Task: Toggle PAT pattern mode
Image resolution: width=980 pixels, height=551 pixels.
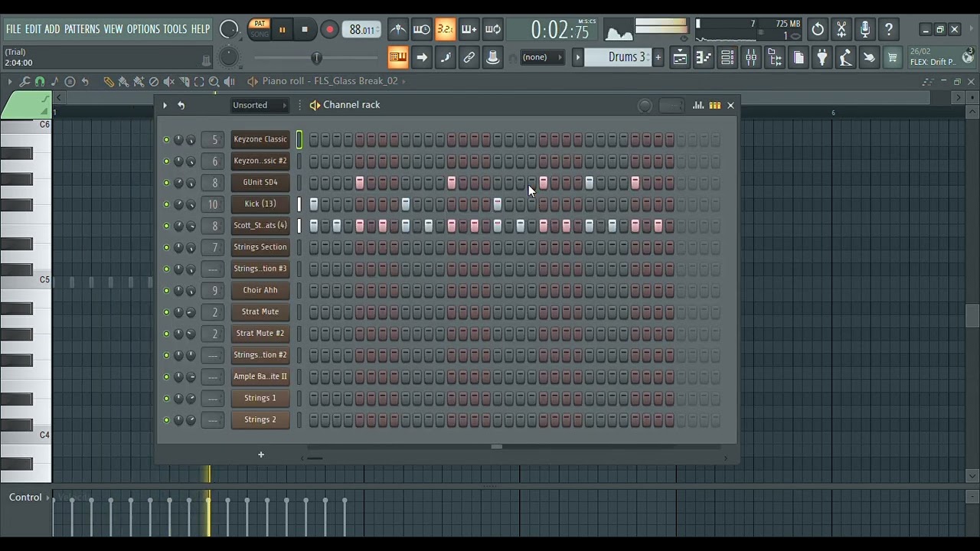Action: [260, 24]
